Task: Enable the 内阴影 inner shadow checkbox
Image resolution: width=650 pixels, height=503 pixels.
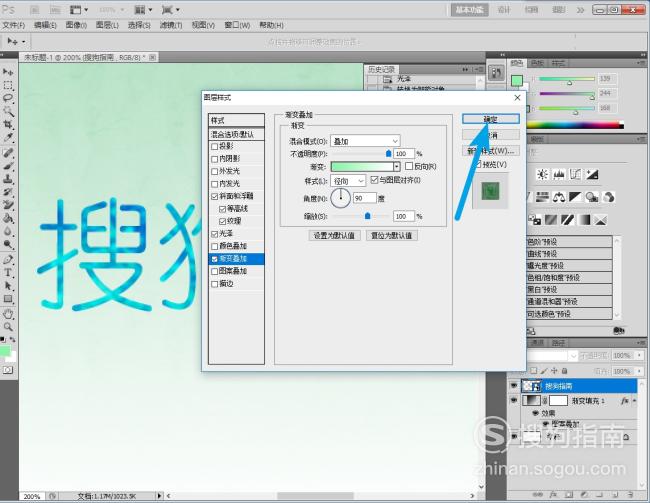Action: (x=214, y=159)
